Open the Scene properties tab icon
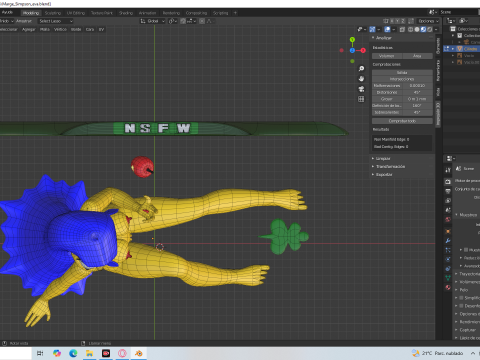480x360 pixels. click(x=448, y=210)
